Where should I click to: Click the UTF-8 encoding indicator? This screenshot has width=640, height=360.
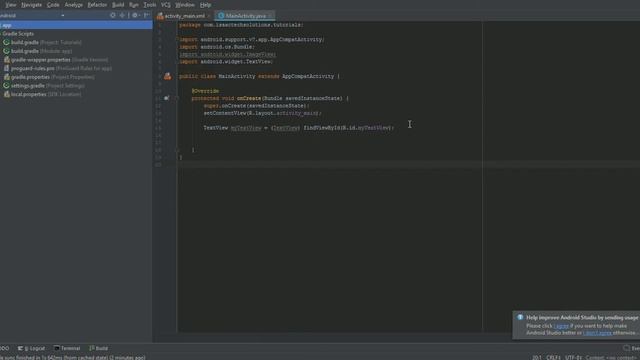coord(573,358)
